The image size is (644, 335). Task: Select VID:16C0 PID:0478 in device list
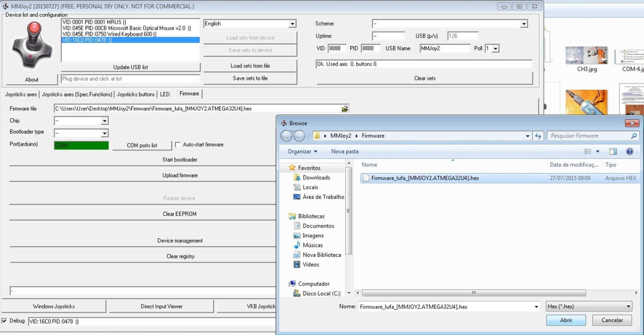point(130,40)
